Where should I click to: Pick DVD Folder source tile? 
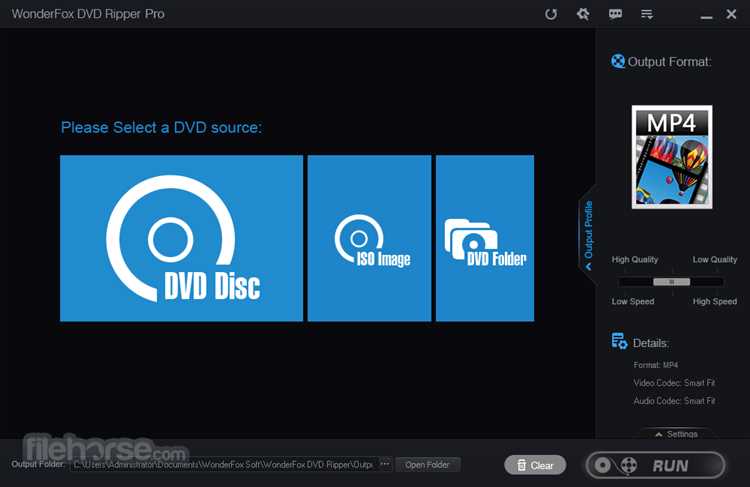coord(485,238)
